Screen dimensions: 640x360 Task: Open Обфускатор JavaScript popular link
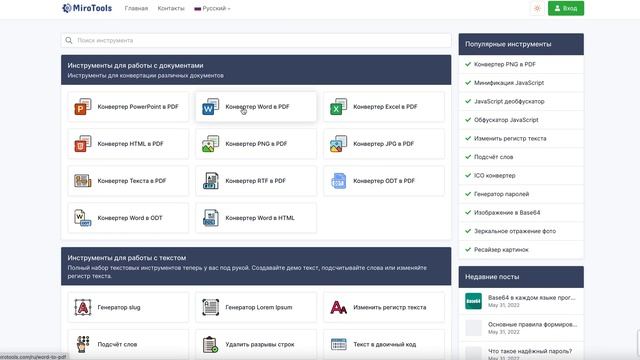click(506, 120)
